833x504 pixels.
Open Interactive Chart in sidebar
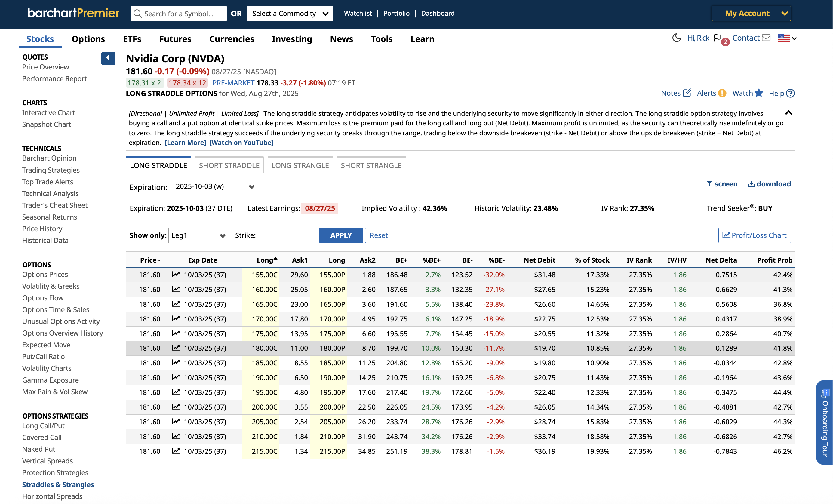pos(49,112)
